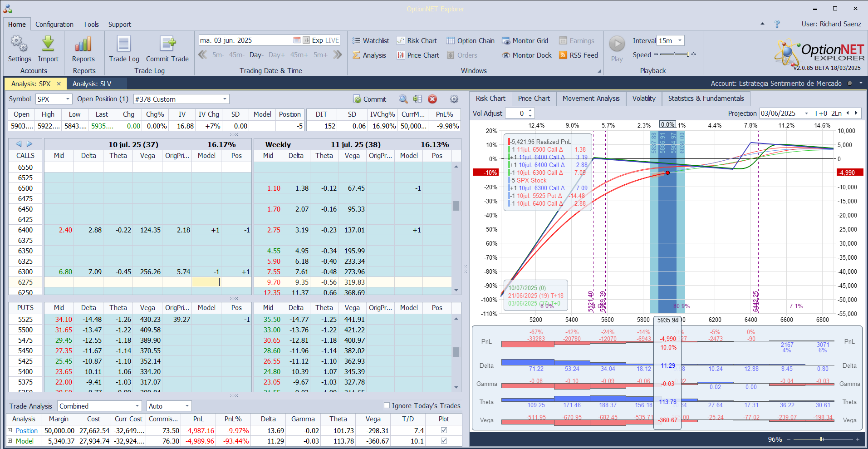Image resolution: width=868 pixels, height=449 pixels.
Task: Click the green columns icon beside the magnifier
Action: coord(418,99)
